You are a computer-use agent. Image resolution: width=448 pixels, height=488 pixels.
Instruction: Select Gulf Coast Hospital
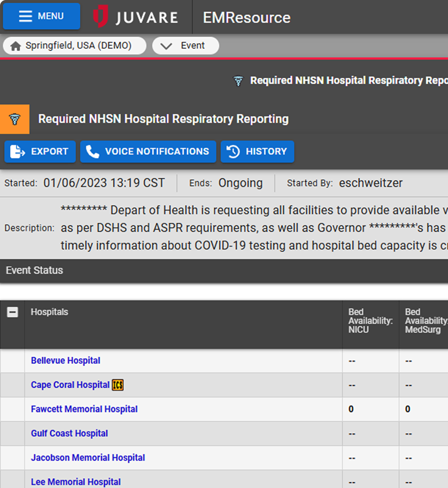[69, 434]
